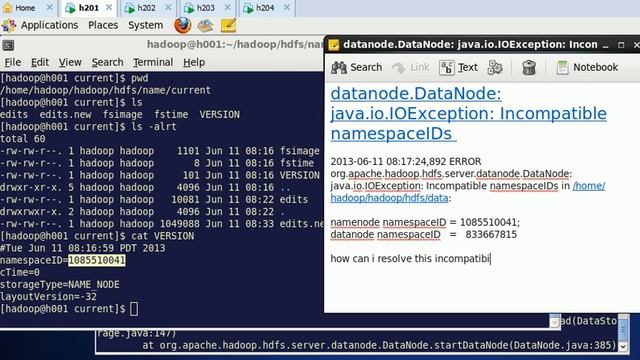Open the Applications menu

pos(49,25)
